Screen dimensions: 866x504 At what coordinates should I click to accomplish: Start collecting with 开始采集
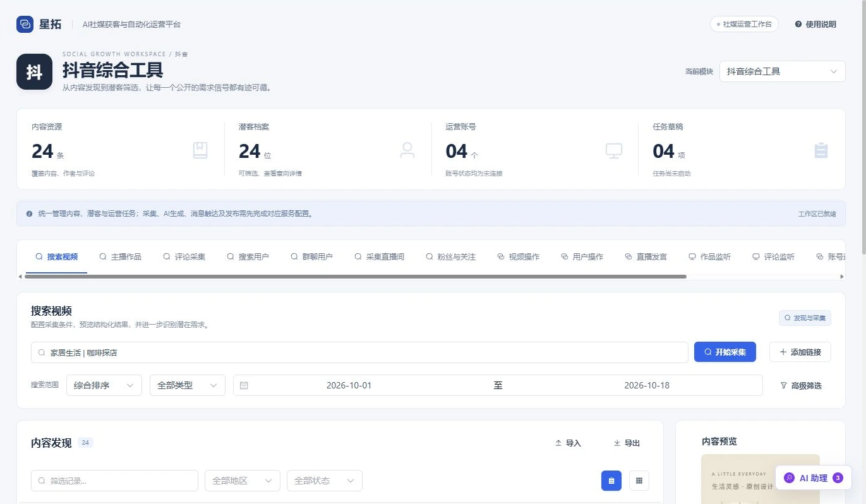(x=725, y=352)
